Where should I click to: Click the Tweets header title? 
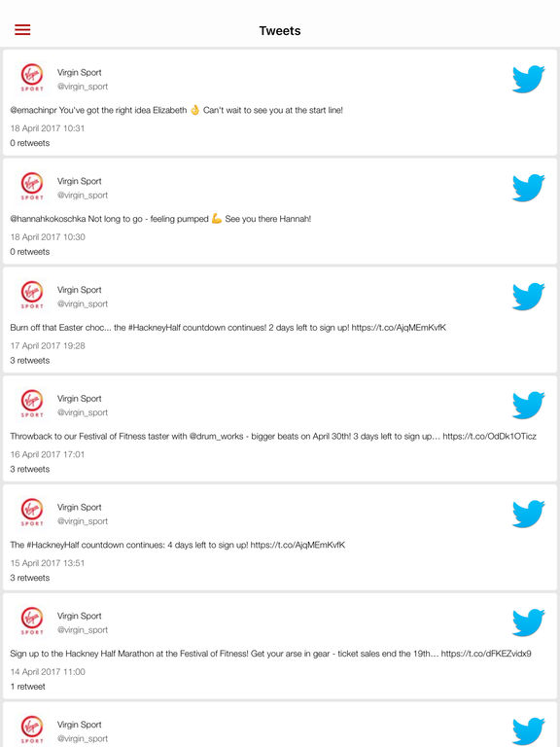(x=280, y=30)
